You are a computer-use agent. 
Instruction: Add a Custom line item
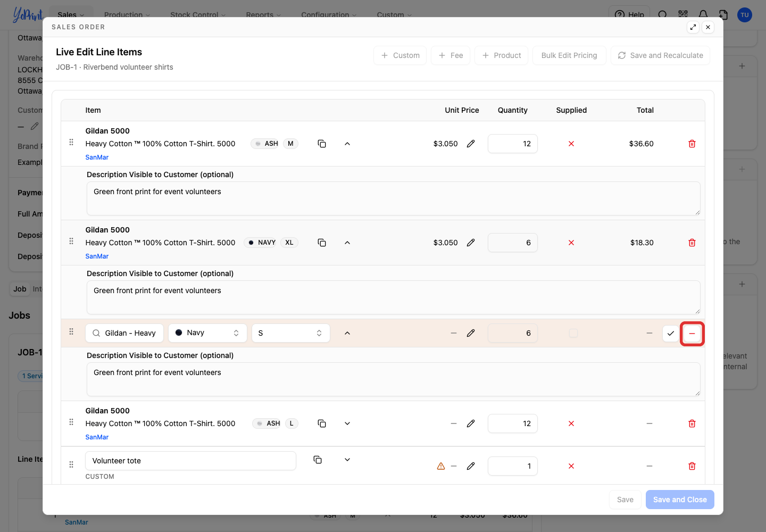tap(400, 55)
